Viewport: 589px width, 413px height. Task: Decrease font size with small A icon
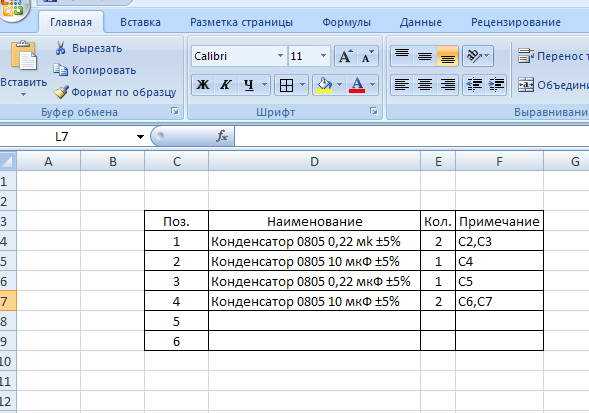click(x=367, y=56)
